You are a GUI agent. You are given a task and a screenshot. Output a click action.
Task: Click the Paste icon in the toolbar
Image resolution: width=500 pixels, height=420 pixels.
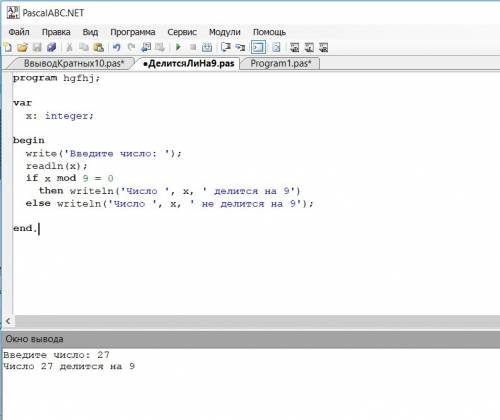(x=99, y=48)
